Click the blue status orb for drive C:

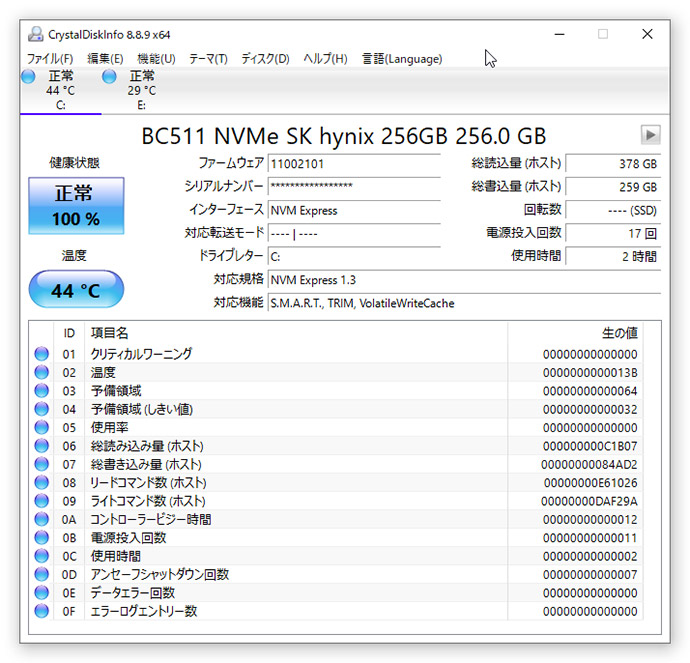(28, 77)
